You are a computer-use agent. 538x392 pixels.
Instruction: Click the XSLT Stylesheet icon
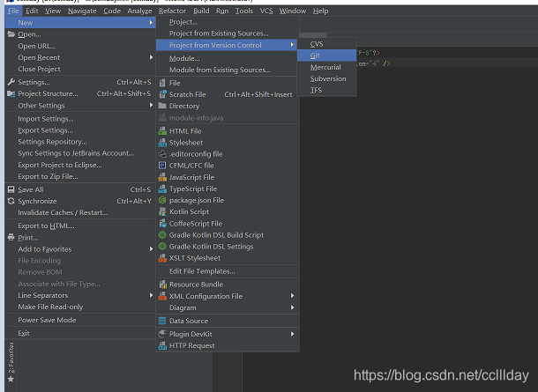point(162,258)
